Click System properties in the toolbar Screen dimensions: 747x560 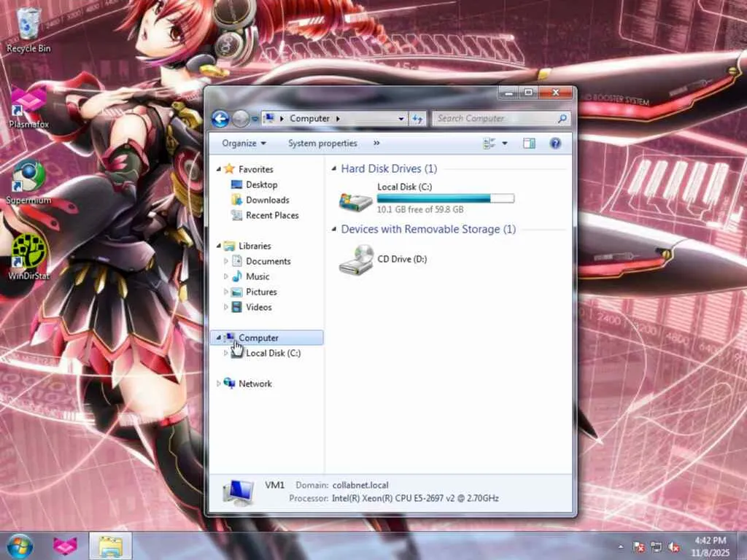click(322, 144)
